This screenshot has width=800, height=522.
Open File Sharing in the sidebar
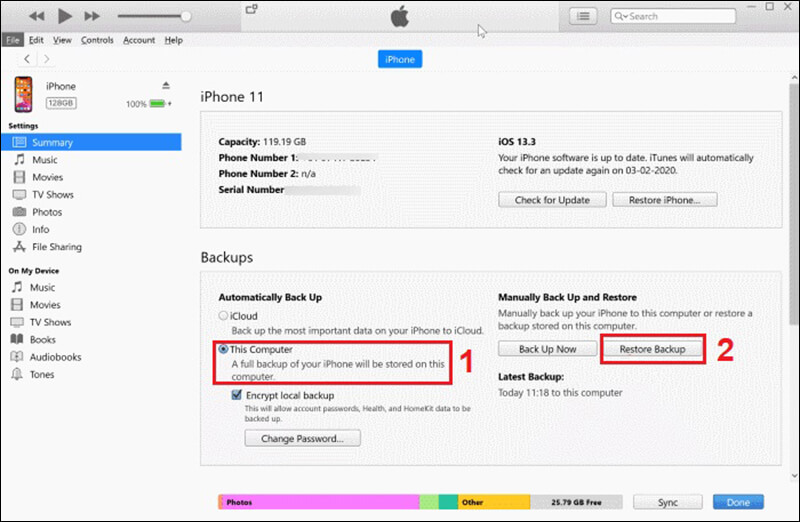(x=57, y=247)
